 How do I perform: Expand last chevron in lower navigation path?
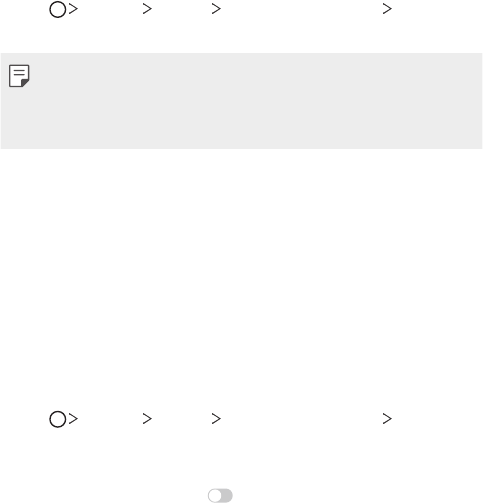pyautogui.click(x=387, y=419)
